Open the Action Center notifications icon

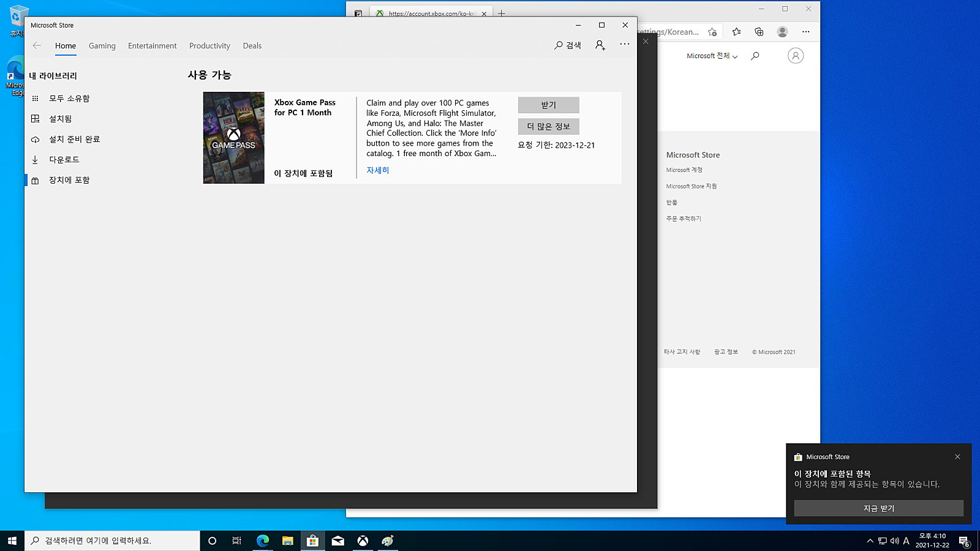(x=964, y=541)
